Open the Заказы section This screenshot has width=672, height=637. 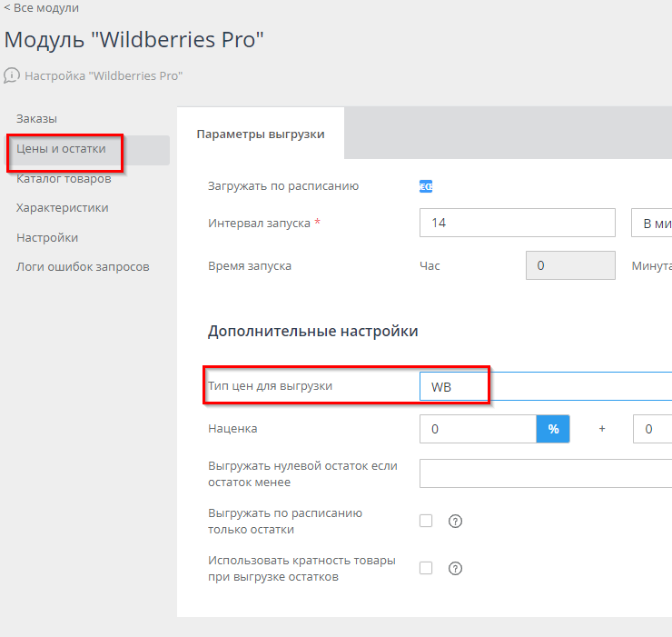pos(37,119)
